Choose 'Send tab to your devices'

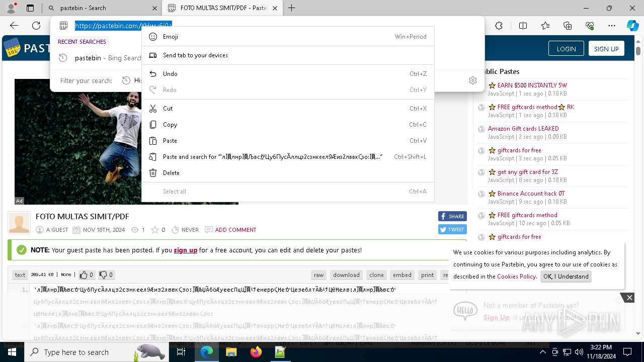coord(288,55)
